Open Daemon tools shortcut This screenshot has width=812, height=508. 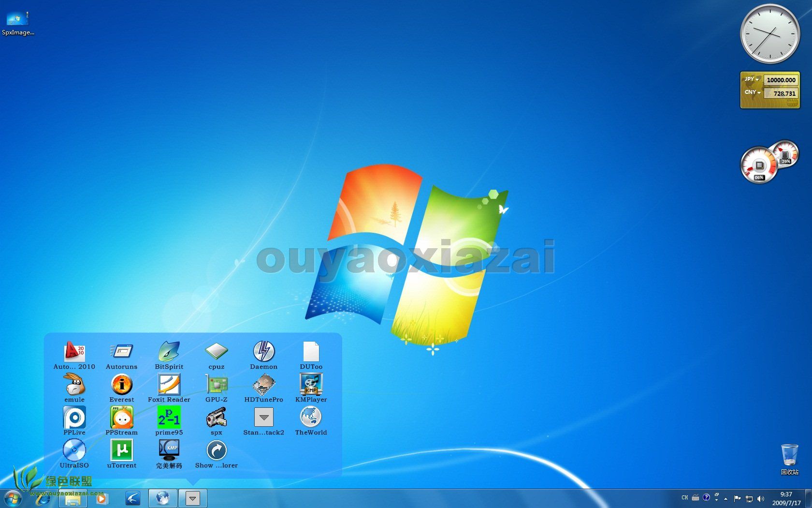coord(263,356)
